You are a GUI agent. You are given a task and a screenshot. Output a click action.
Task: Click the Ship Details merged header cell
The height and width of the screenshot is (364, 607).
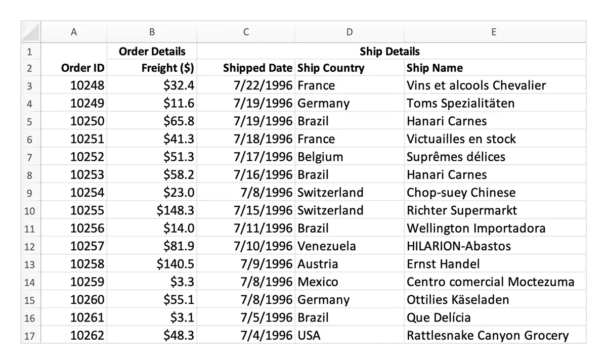pyautogui.click(x=389, y=51)
